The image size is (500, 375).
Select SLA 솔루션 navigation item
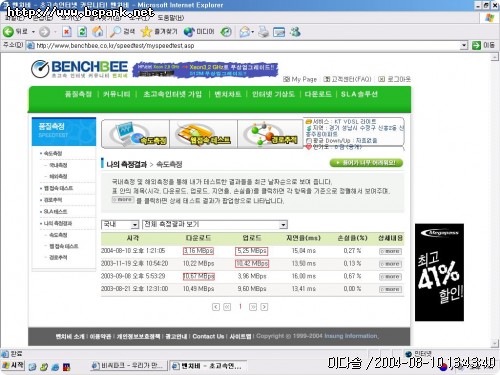tap(359, 94)
